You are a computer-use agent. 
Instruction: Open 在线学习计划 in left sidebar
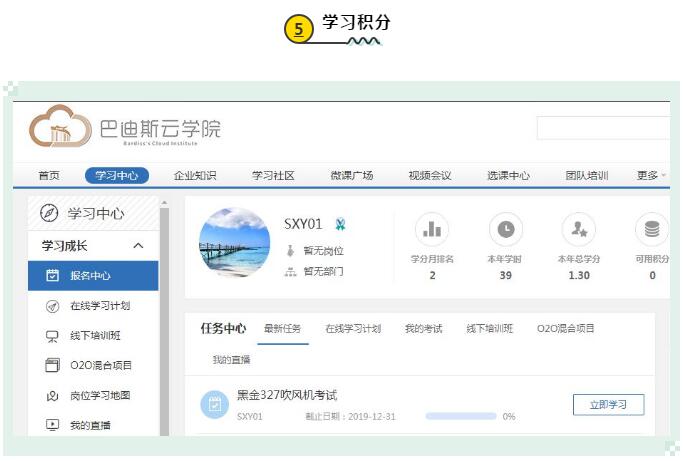click(100, 306)
